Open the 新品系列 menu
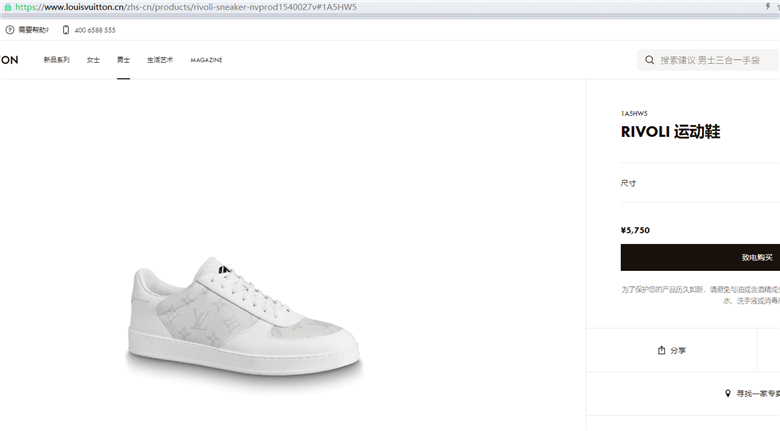 point(56,60)
